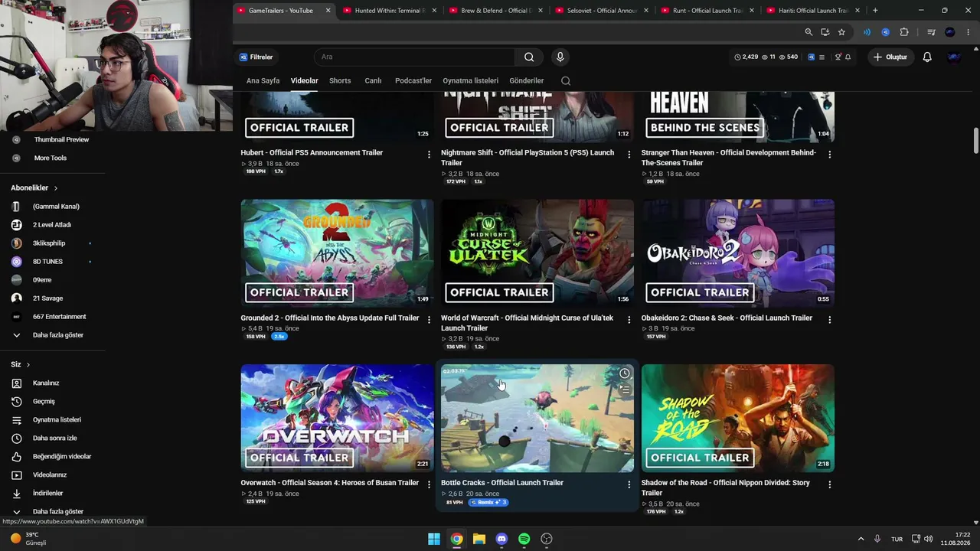Bookmark this page with the star icon
Viewport: 980px width, 551px height.
(841, 32)
